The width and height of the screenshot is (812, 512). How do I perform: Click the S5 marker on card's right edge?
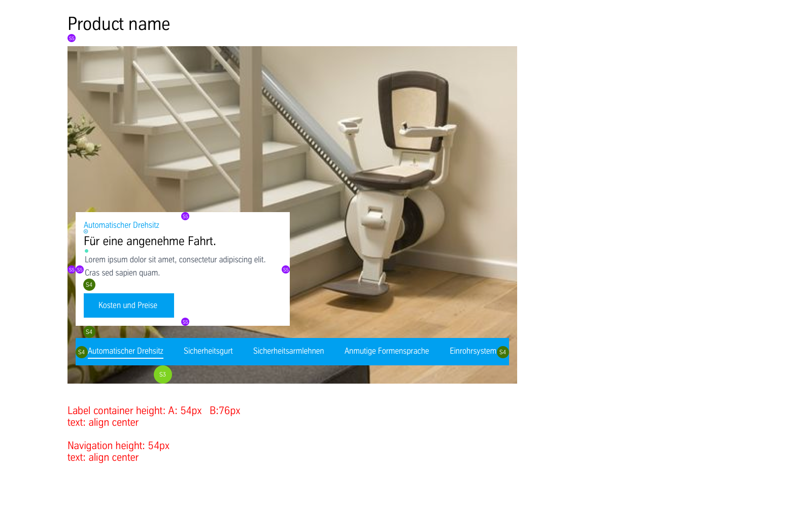click(286, 269)
